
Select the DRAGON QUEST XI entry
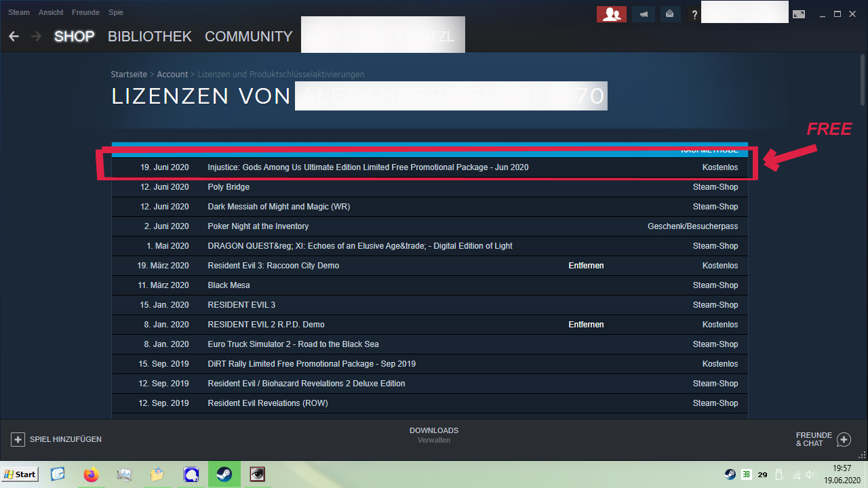point(360,246)
